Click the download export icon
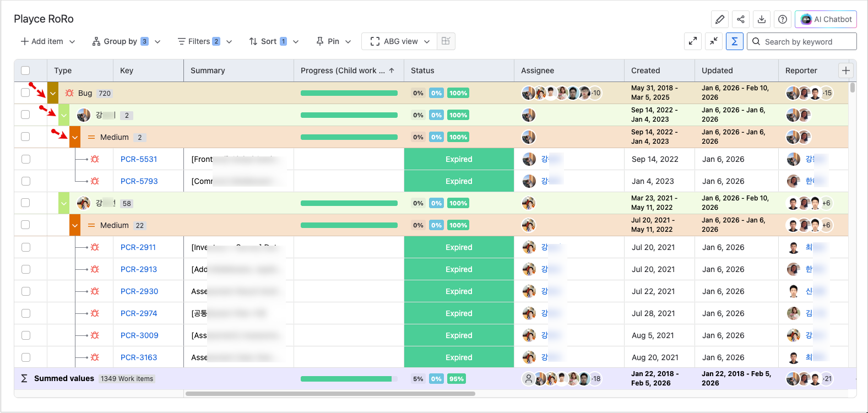 761,19
